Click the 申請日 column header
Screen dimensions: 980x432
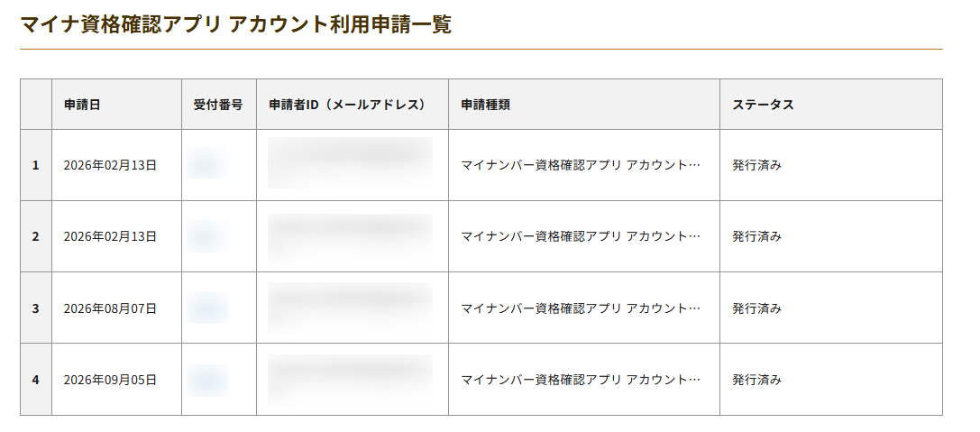[82, 105]
